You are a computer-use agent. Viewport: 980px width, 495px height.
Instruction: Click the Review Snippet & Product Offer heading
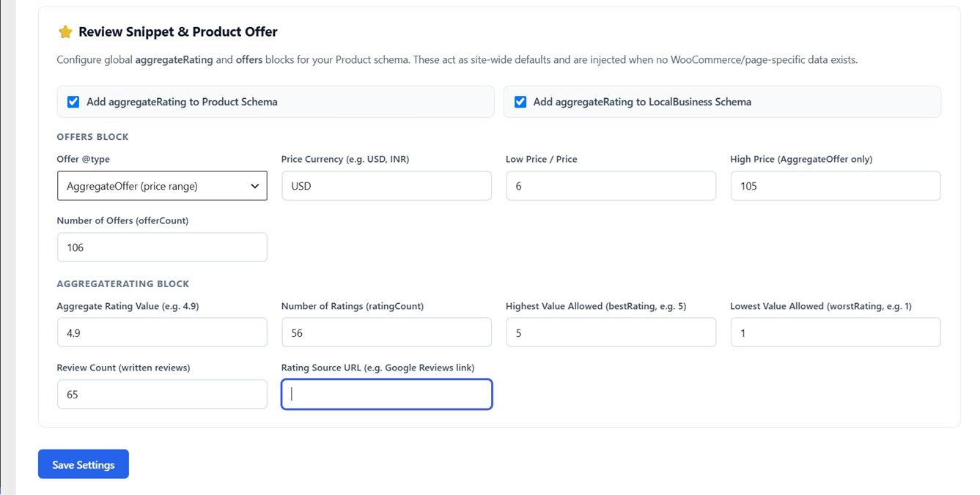tap(178, 32)
